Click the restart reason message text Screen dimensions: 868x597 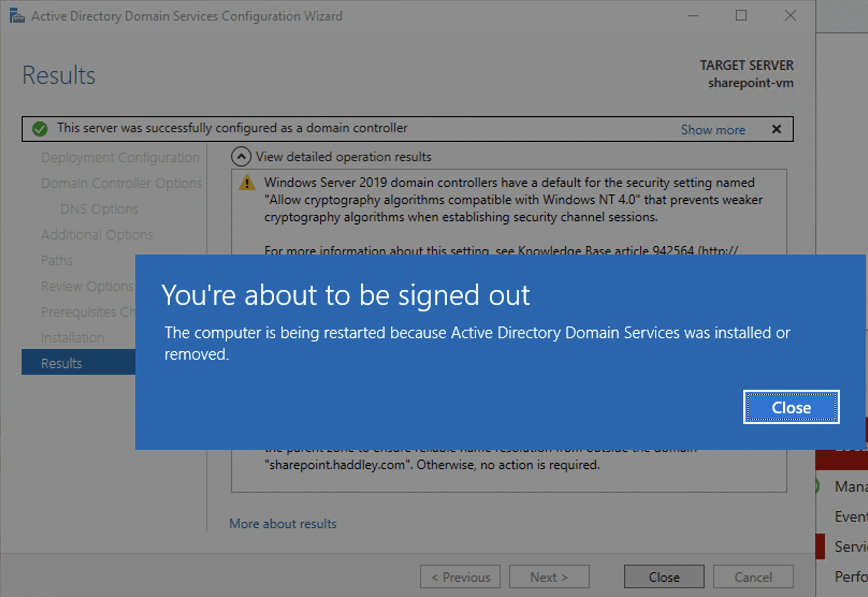[477, 343]
